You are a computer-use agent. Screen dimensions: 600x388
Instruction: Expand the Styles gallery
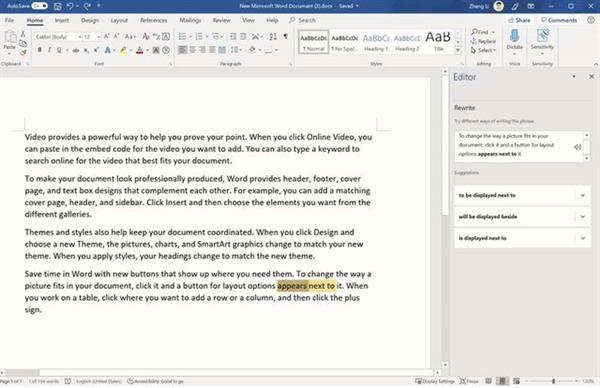[458, 51]
